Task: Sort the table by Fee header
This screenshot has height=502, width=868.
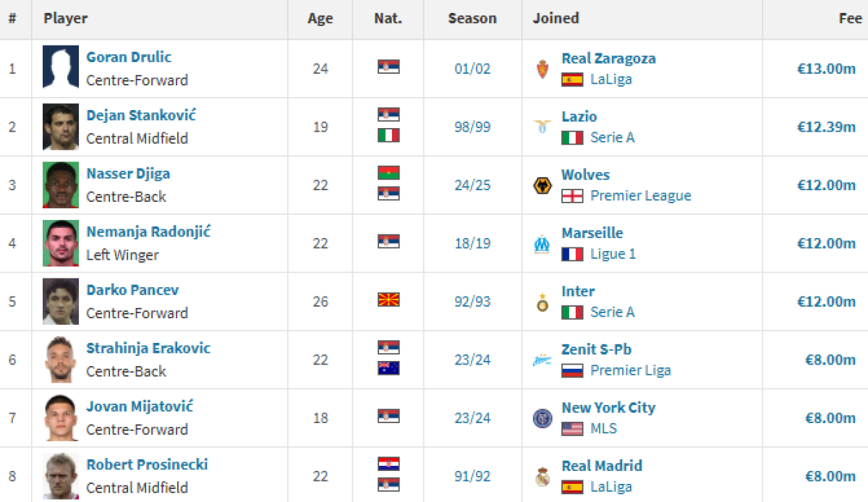Action: pyautogui.click(x=850, y=19)
